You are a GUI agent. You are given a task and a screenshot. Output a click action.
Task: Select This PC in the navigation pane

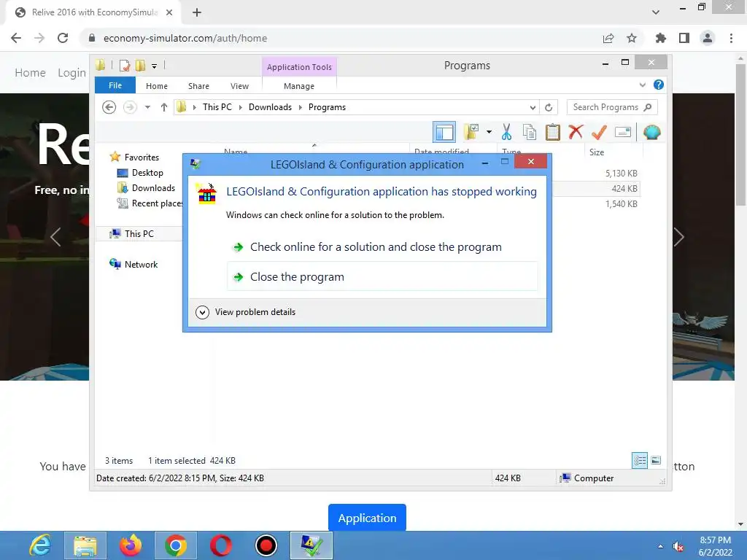[139, 234]
